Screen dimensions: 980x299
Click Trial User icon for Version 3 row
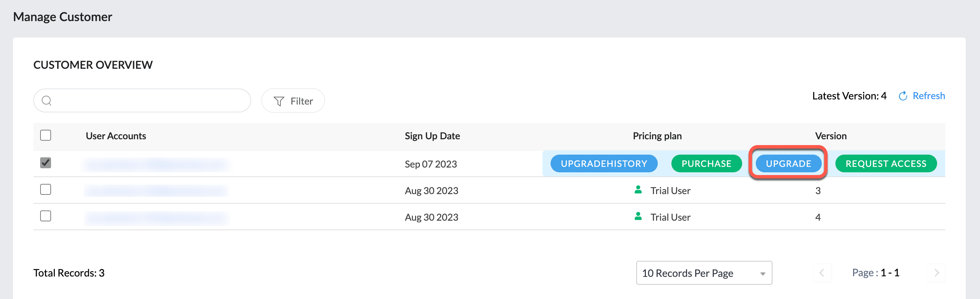point(638,190)
